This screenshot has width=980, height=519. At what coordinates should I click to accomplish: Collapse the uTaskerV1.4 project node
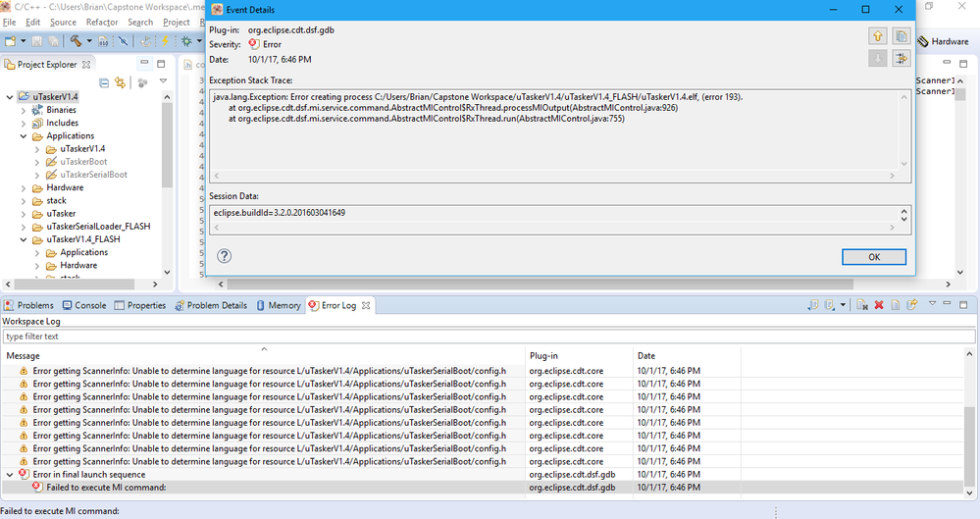point(10,97)
